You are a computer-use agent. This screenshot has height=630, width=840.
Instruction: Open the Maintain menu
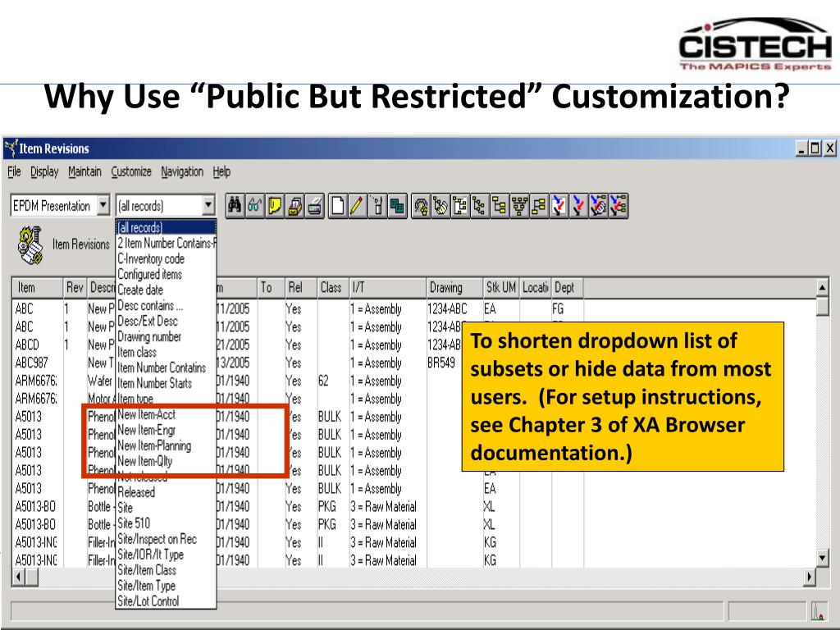[84, 171]
